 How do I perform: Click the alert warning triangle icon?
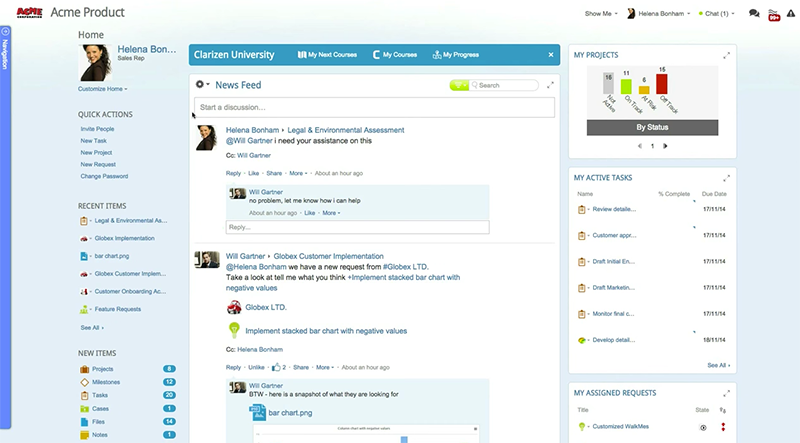pos(791,14)
